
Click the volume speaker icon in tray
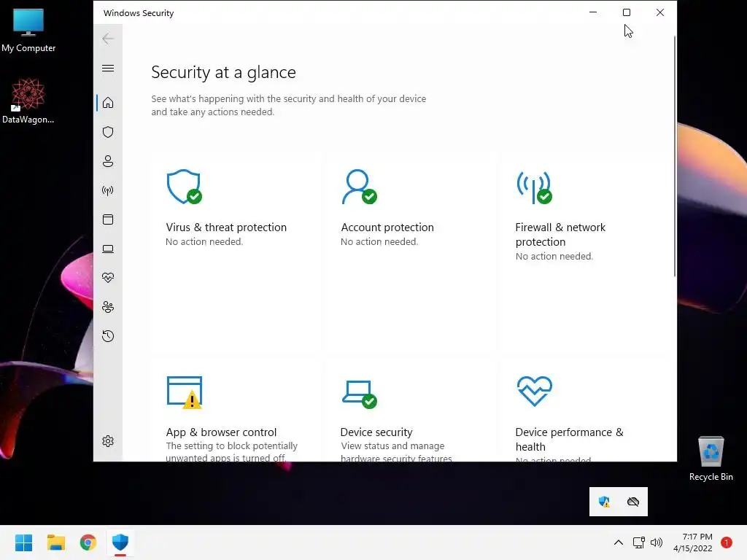tap(657, 542)
